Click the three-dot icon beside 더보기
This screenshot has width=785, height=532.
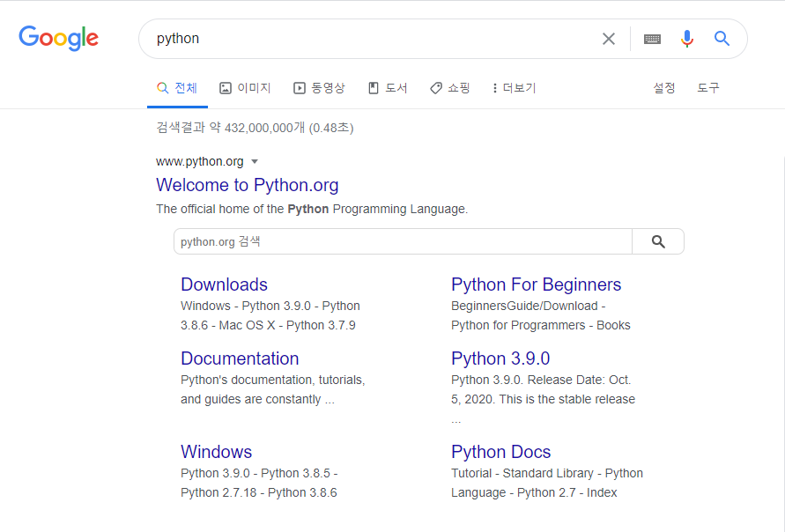pos(494,88)
